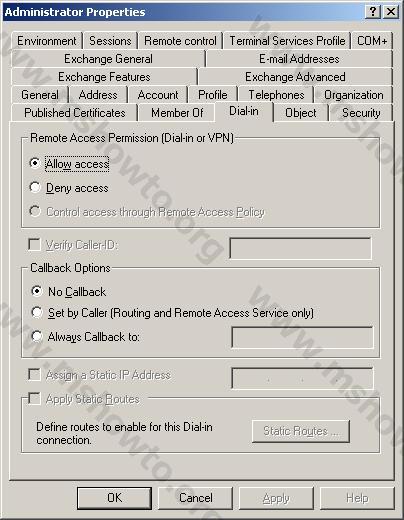Switch to E-mail Addresses tab
404x520 pixels.
pos(299,59)
